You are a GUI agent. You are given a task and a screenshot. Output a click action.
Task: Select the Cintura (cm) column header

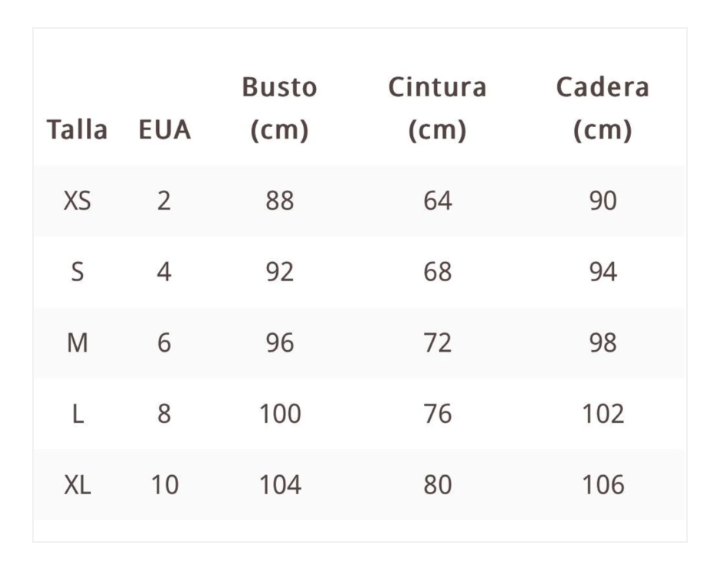pos(437,109)
